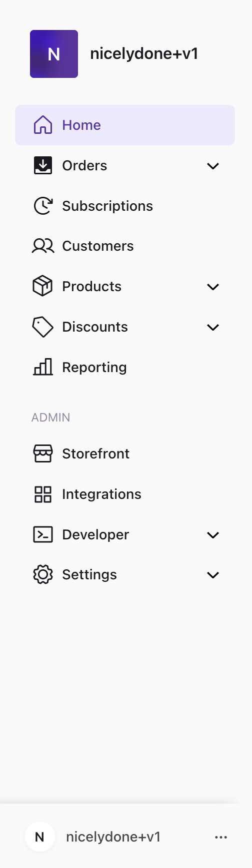Click the Customers people icon
The width and height of the screenshot is (252, 868).
[43, 246]
